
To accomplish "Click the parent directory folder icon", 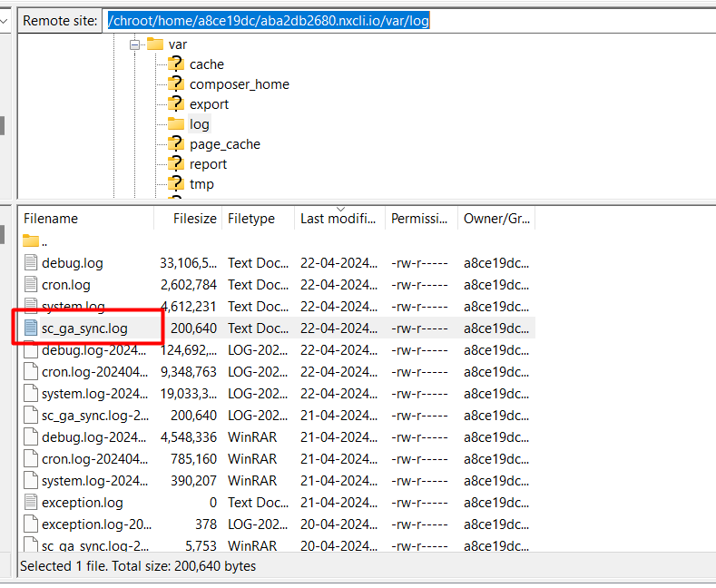I will click(31, 241).
